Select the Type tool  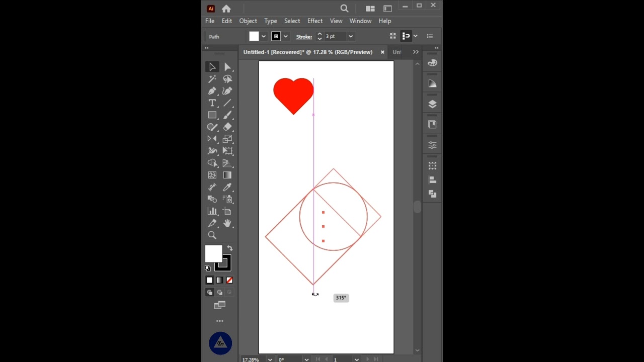(212, 103)
